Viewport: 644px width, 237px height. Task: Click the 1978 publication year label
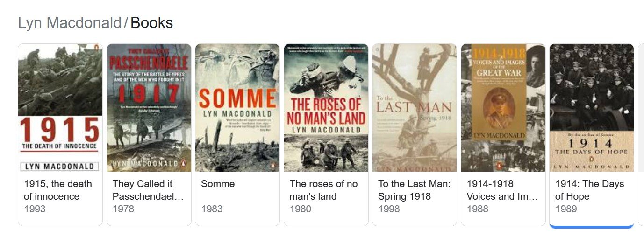tap(123, 209)
